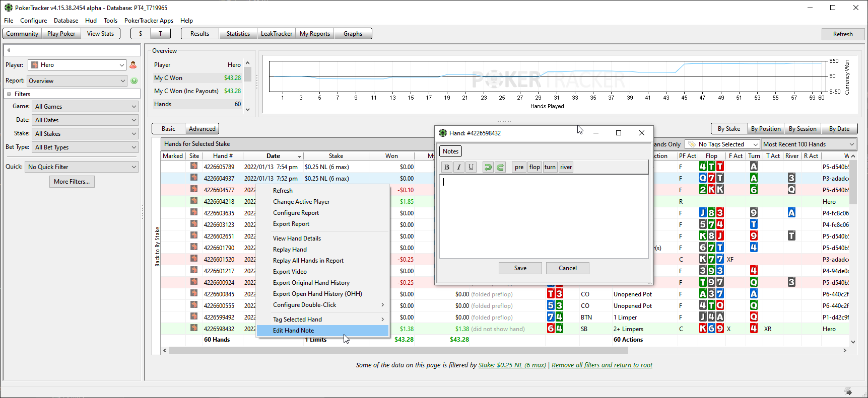Cancel the hand note dialog

point(568,268)
